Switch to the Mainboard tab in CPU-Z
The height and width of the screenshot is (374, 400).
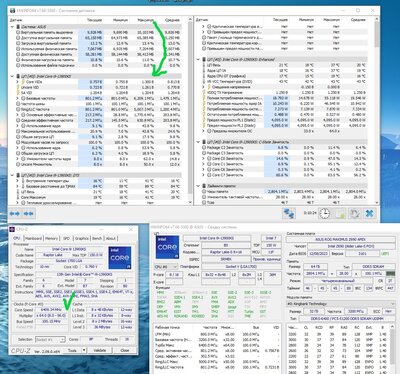coord(34,238)
